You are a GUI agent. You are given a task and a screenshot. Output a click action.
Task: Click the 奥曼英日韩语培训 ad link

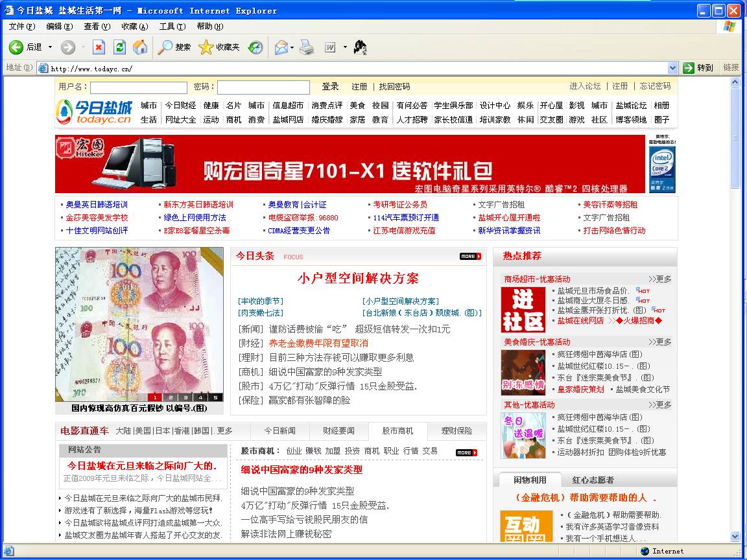(x=97, y=205)
